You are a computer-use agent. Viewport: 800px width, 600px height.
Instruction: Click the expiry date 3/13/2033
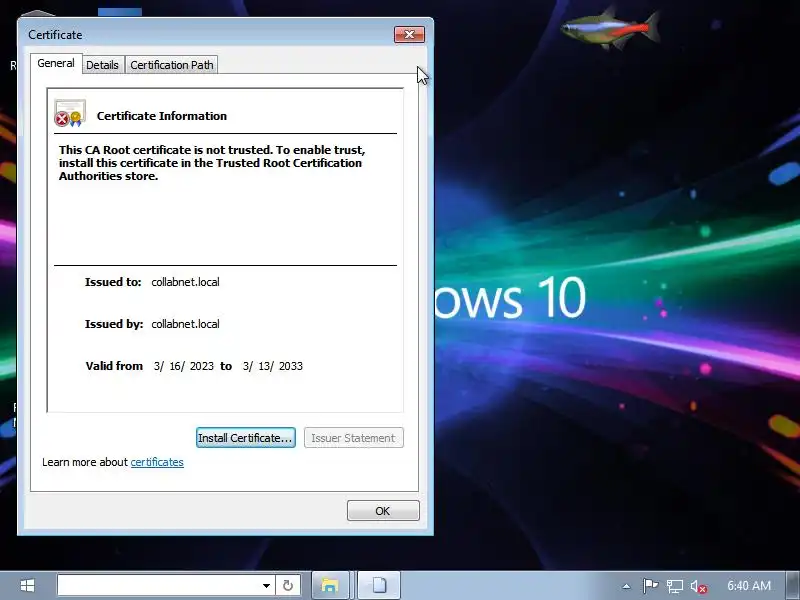(x=272, y=366)
